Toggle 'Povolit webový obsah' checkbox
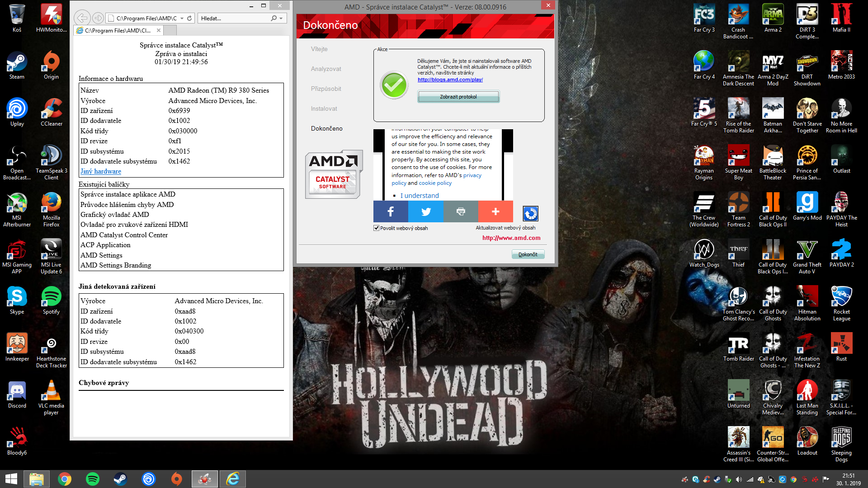The image size is (868, 488). (x=376, y=228)
